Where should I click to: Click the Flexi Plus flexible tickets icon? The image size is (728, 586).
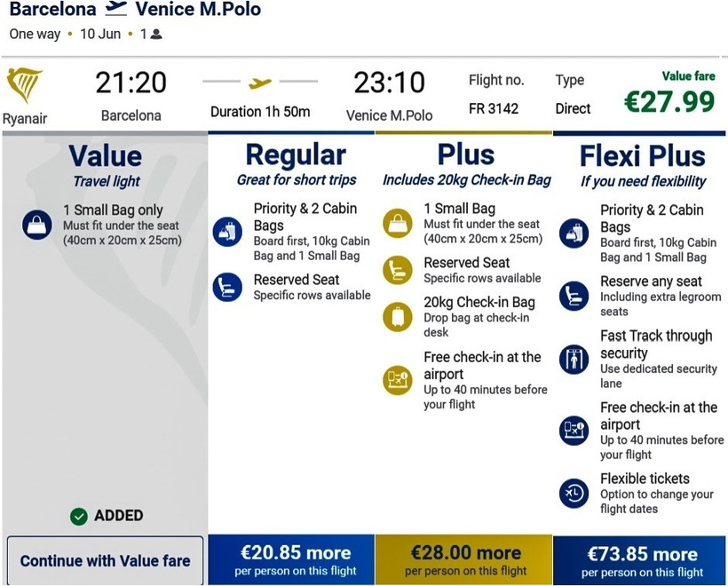pyautogui.click(x=574, y=493)
